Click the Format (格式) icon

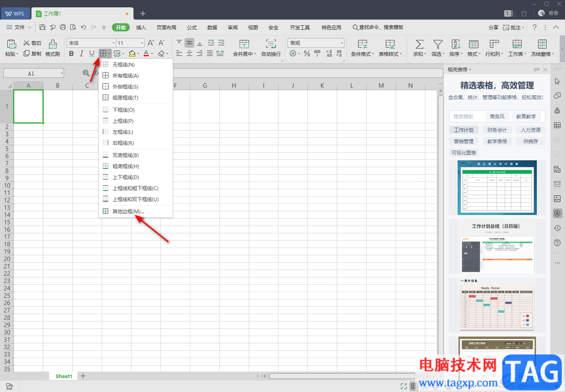[x=474, y=44]
